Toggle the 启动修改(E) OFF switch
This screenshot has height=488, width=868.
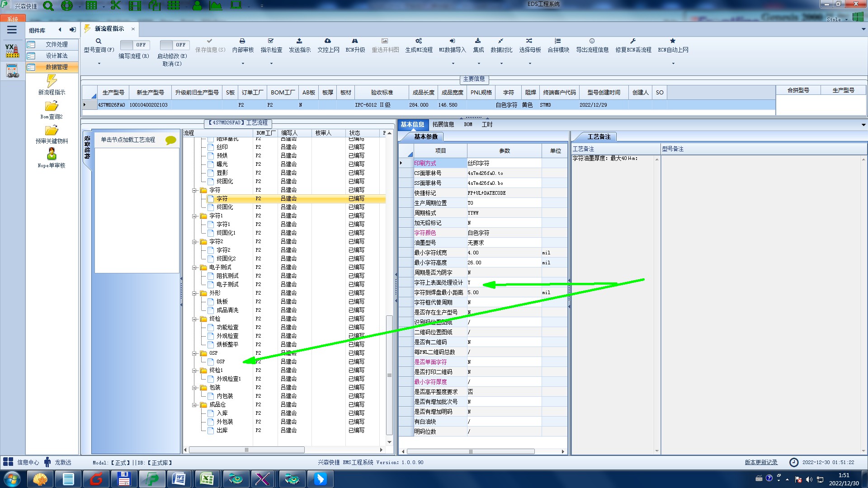point(174,45)
